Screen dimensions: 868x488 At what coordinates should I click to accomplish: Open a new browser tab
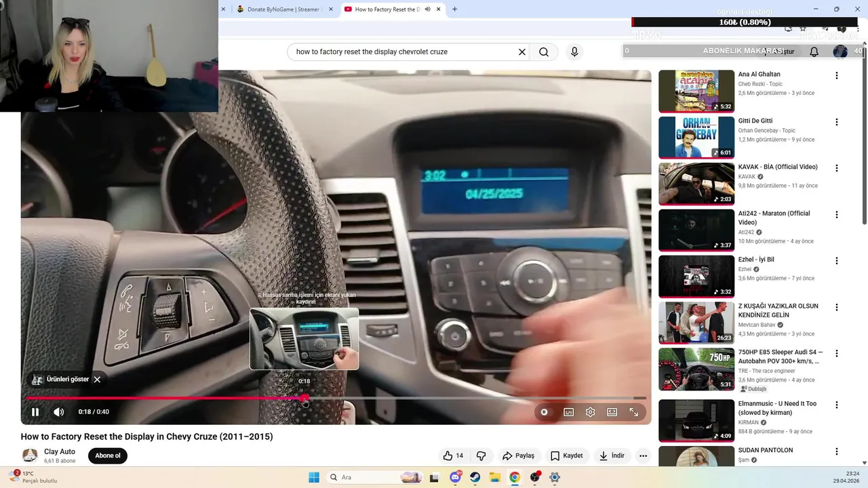[x=454, y=9]
